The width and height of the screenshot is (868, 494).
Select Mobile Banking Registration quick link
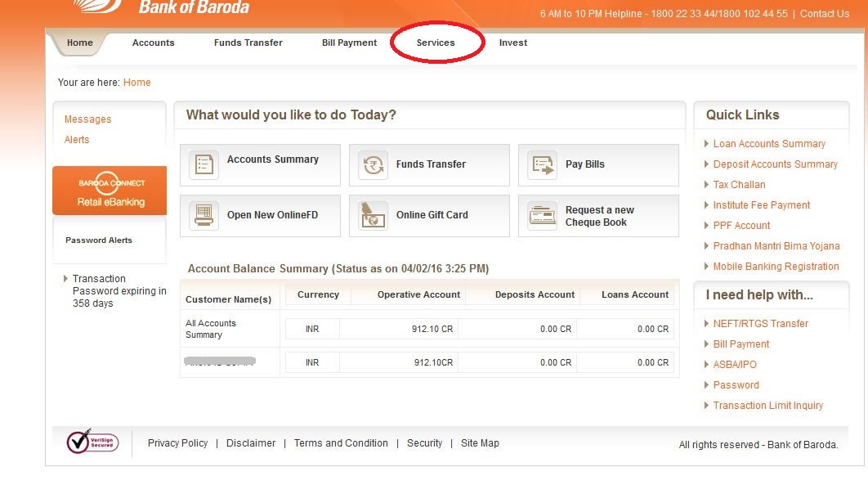pos(776,267)
